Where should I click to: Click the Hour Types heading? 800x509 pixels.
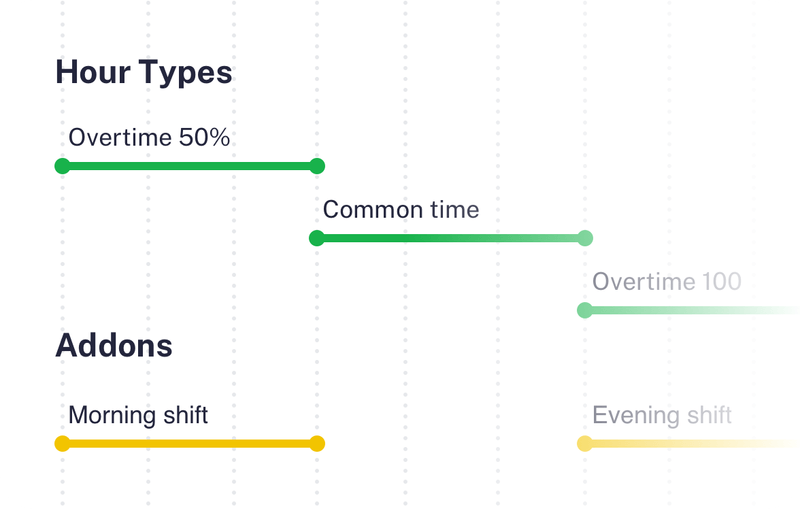143,73
